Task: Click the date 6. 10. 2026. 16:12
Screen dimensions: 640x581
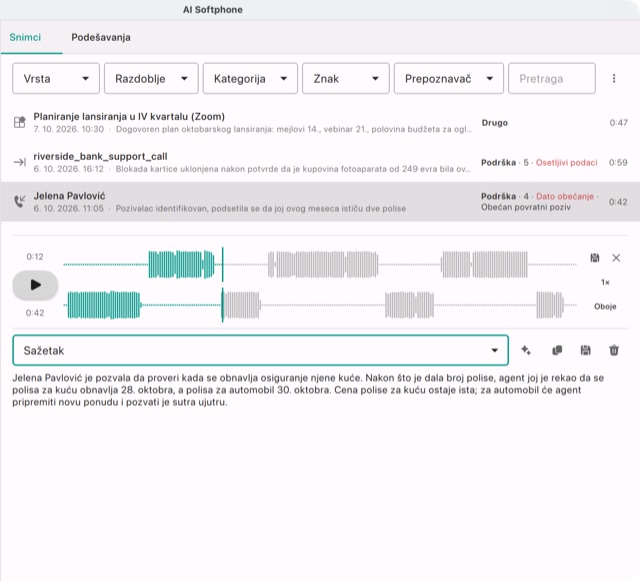Action: coord(69,169)
